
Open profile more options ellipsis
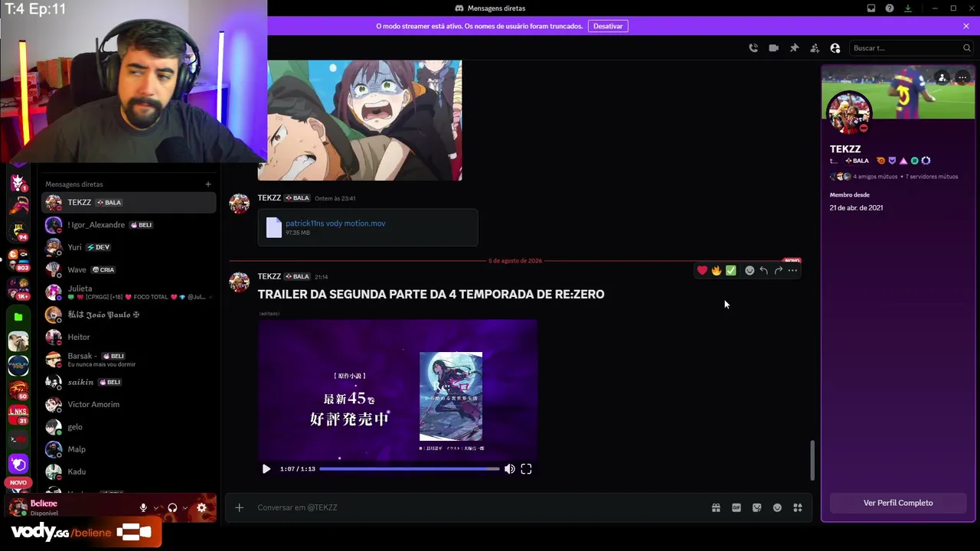click(x=962, y=77)
